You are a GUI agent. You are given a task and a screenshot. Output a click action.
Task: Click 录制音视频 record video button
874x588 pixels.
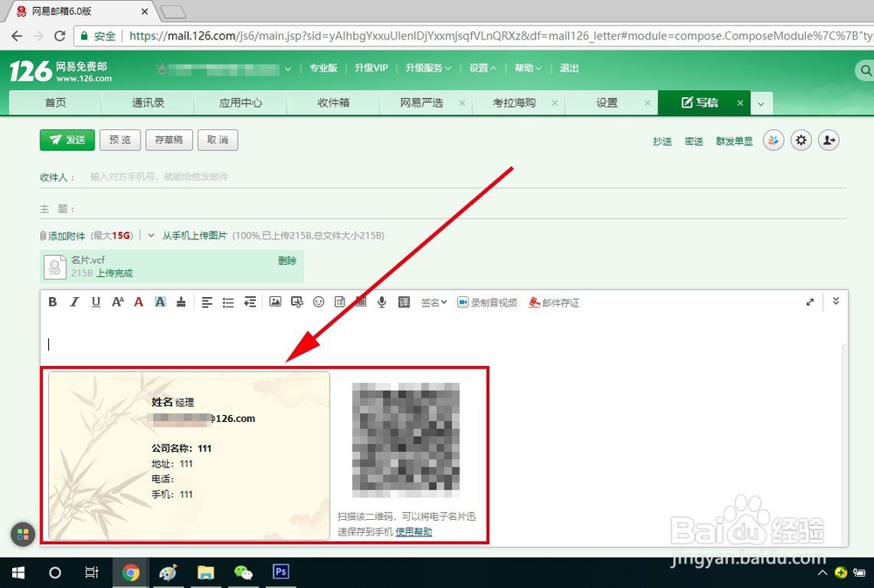[487, 302]
